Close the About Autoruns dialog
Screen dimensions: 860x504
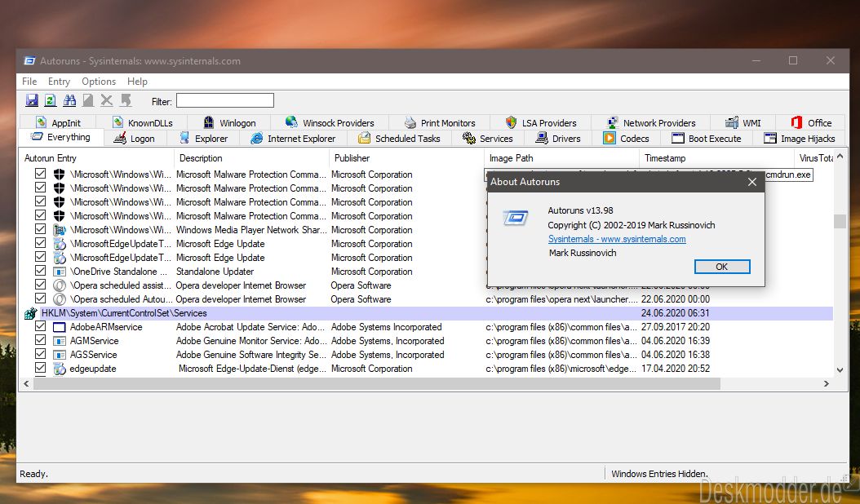pos(752,182)
